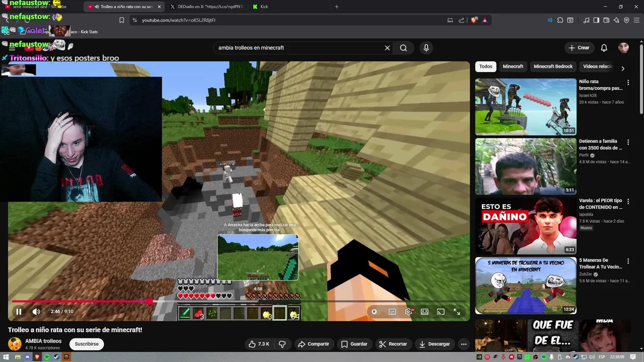Open 5 Maneras De Trollear video thumbnail
The height and width of the screenshot is (362, 644).
526,286
